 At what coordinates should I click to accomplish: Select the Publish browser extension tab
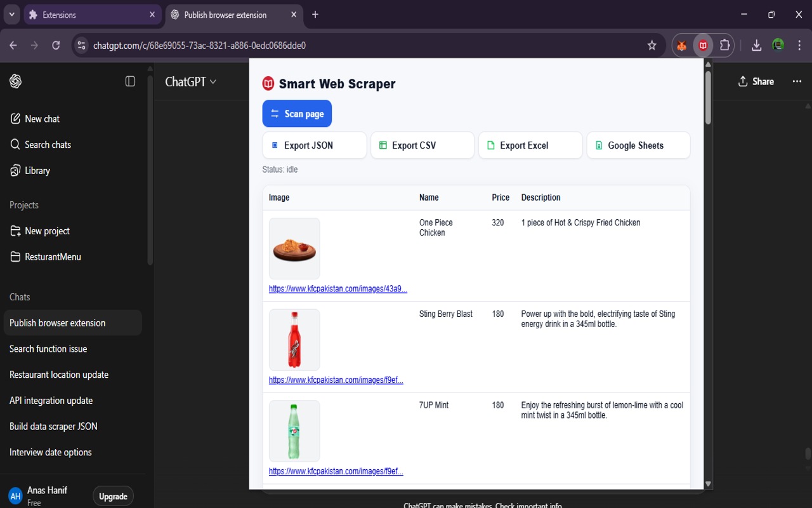pos(233,15)
